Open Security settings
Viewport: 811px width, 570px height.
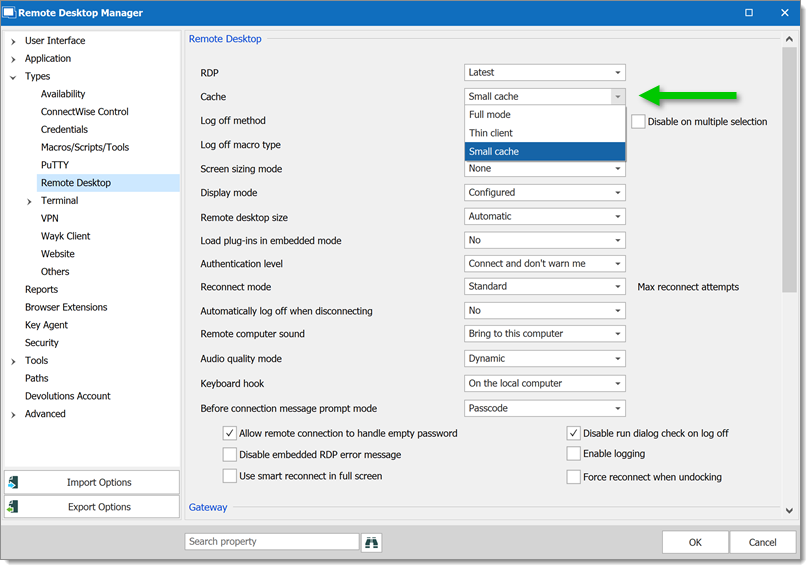(42, 342)
